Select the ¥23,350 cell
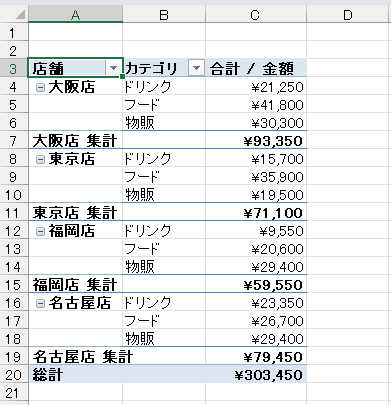 tap(256, 303)
